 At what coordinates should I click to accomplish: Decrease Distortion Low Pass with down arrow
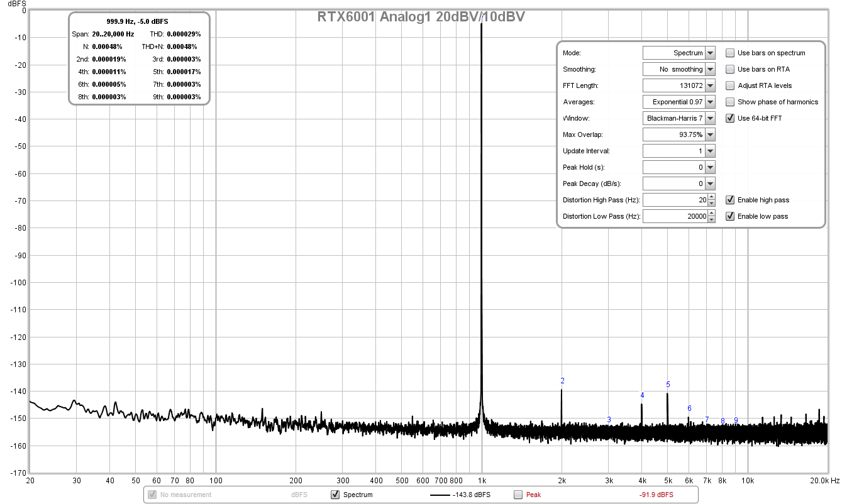(711, 219)
